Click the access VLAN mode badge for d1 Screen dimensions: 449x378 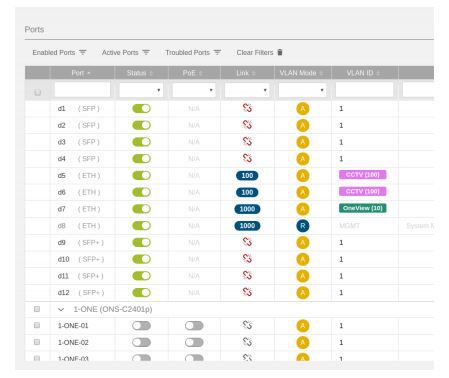click(x=303, y=109)
